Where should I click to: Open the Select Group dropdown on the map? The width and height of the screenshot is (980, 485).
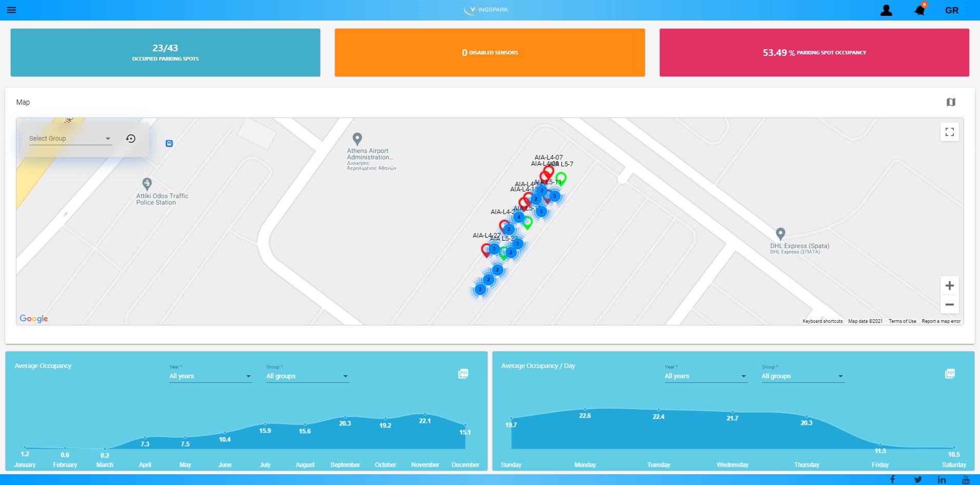[x=70, y=138]
